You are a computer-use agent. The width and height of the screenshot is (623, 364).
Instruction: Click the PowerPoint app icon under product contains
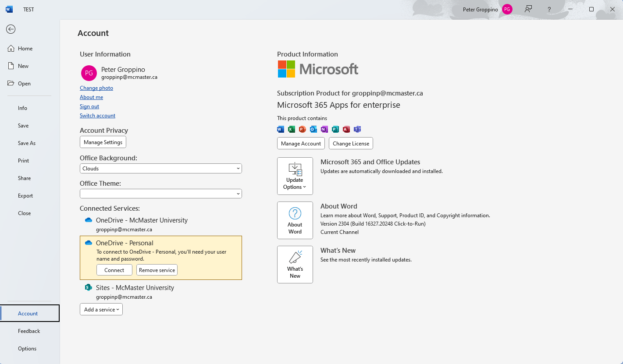[303, 129]
